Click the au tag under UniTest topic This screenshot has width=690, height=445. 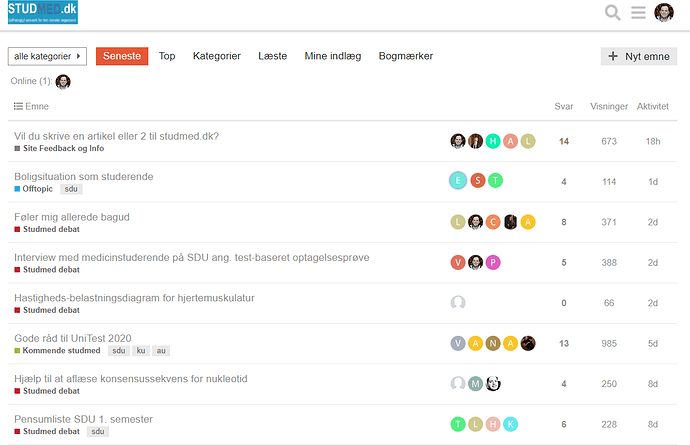(x=161, y=351)
